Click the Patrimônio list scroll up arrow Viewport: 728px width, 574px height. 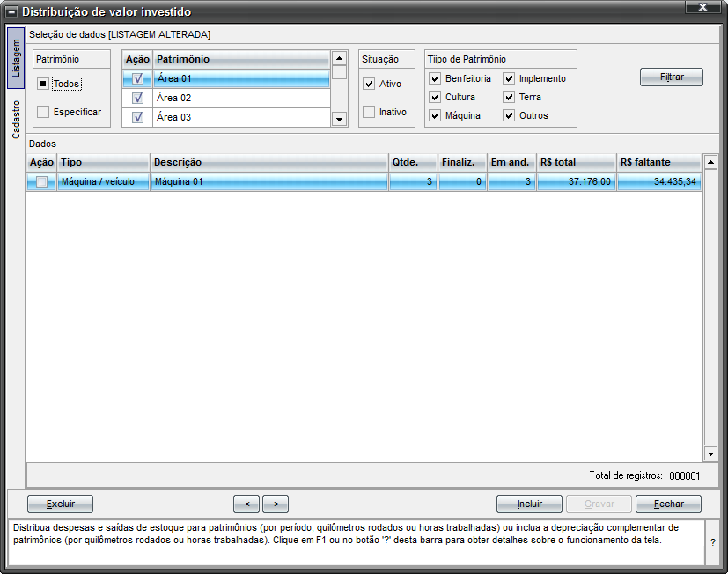(340, 58)
